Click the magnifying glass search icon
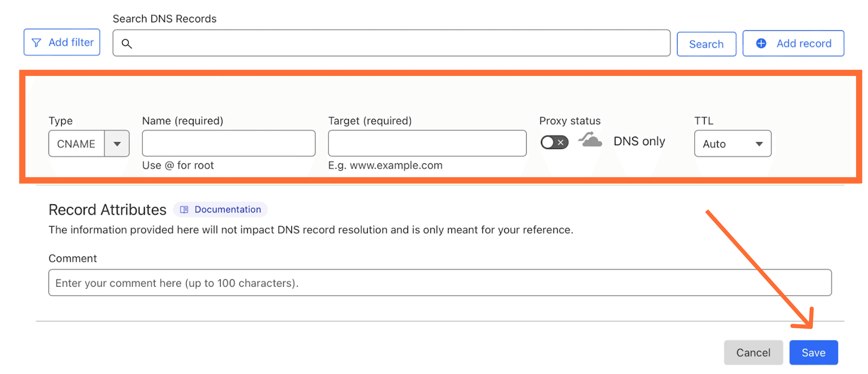868x374 pixels. pyautogui.click(x=127, y=43)
